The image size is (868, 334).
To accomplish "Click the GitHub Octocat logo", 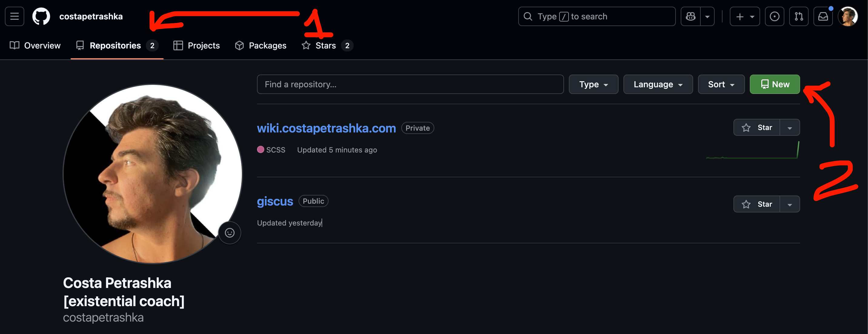I will tap(41, 16).
